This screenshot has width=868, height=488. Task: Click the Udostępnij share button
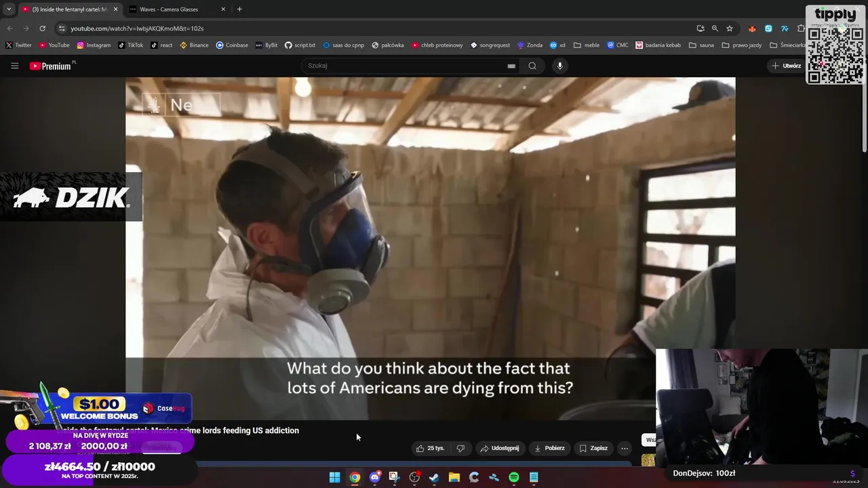pos(499,448)
